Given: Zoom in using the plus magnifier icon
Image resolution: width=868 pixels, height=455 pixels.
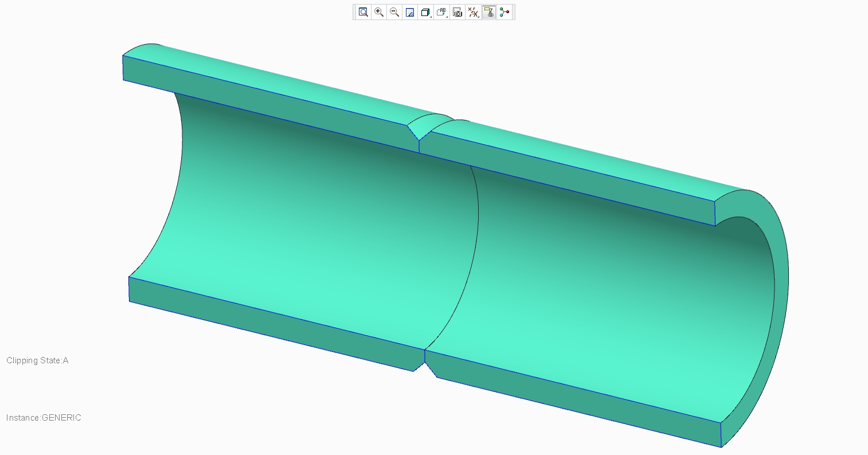Looking at the screenshot, I should [378, 12].
